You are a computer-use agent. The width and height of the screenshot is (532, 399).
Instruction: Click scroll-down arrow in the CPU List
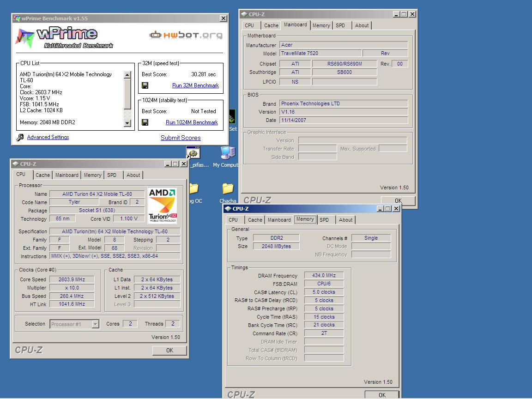click(127, 123)
